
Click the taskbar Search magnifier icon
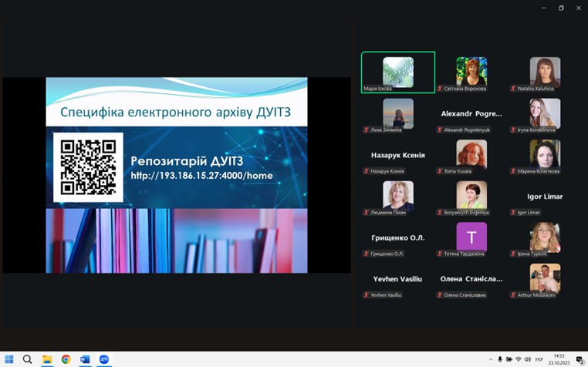tap(28, 359)
